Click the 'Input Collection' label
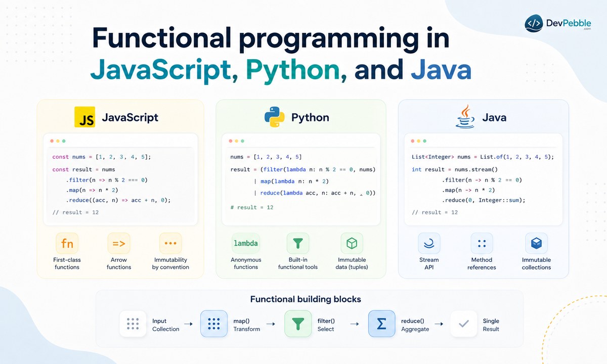Screen dimensions: 607x364 (166, 325)
